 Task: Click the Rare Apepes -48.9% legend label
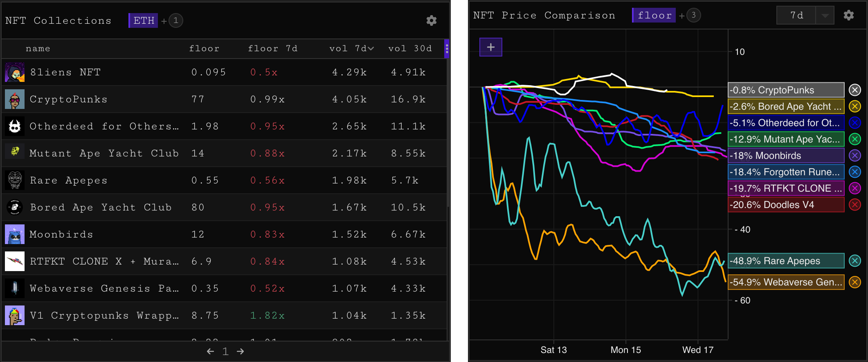(786, 261)
